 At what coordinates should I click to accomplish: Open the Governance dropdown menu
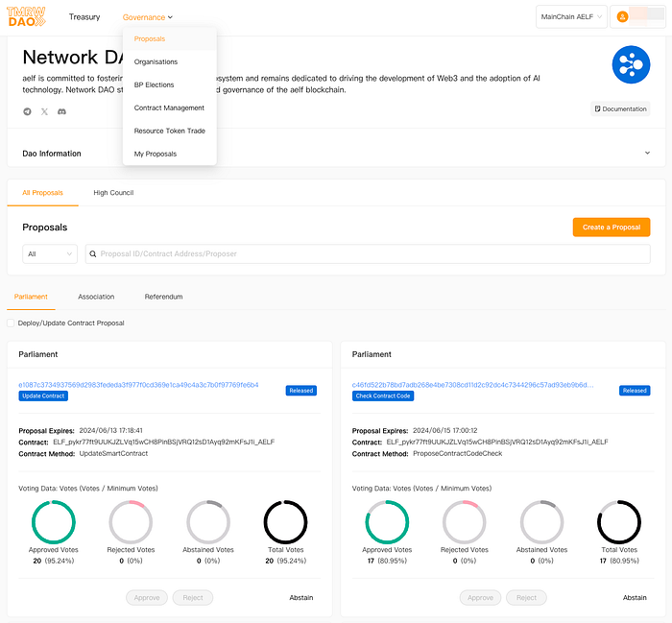[x=148, y=17]
